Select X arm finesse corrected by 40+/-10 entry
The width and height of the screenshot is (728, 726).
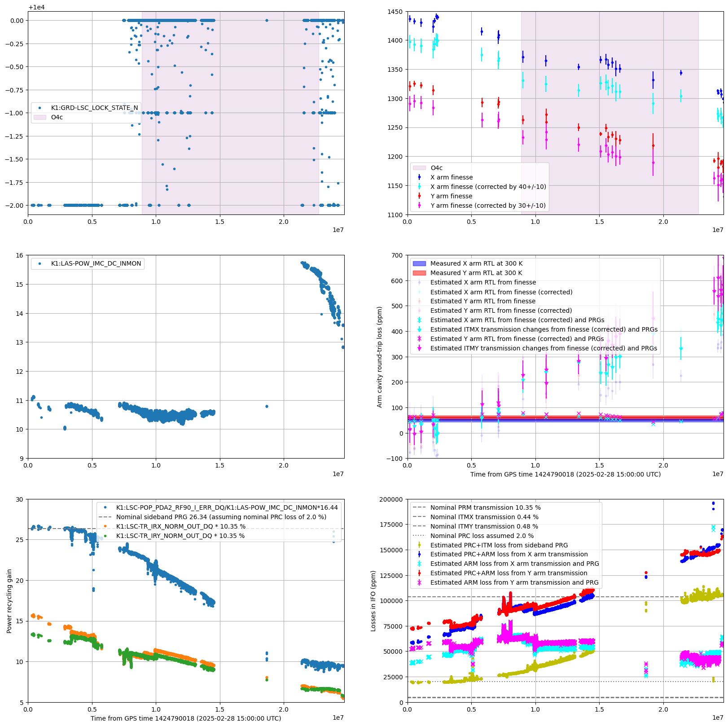488,187
